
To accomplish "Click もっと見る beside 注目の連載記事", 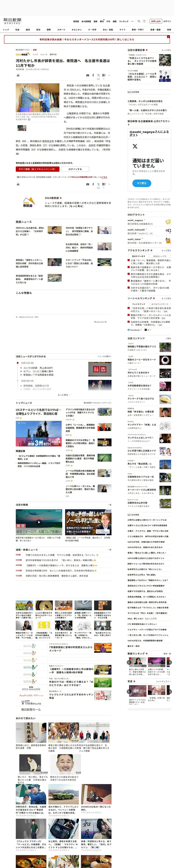I will click(x=166, y=50).
